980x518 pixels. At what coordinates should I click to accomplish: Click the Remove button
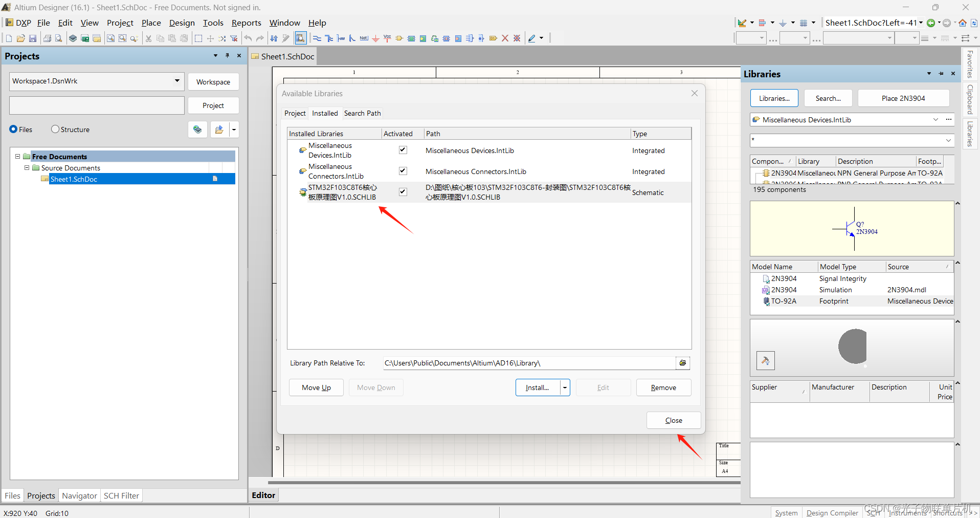(663, 388)
